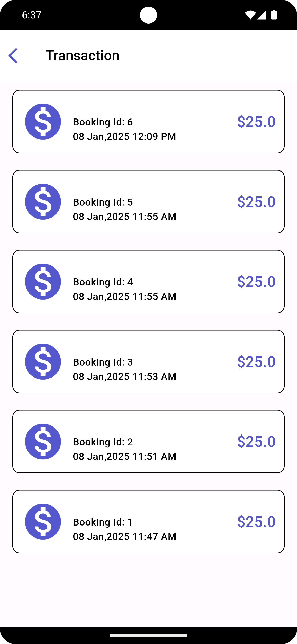Viewport: 297px width, 644px height.
Task: Tap $25.0 amount for Booking Id 2
Action: pos(256,441)
